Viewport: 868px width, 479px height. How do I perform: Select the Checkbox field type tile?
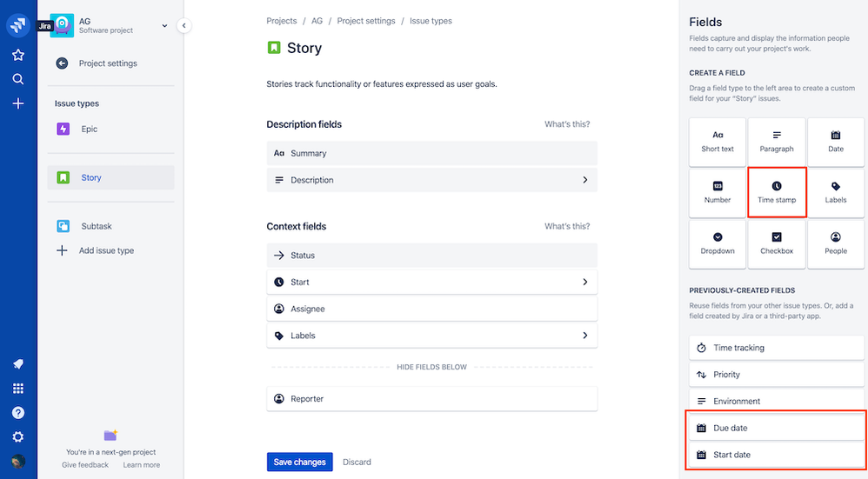tap(777, 243)
